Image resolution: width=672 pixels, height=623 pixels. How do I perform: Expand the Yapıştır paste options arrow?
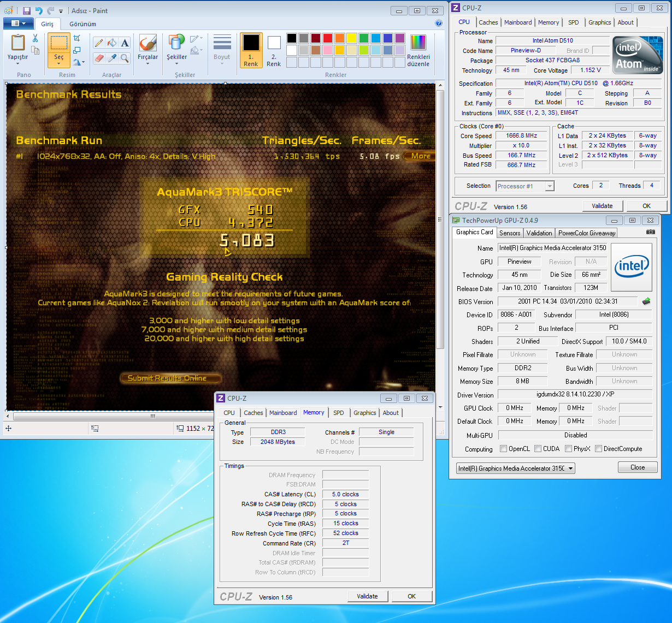17,63
